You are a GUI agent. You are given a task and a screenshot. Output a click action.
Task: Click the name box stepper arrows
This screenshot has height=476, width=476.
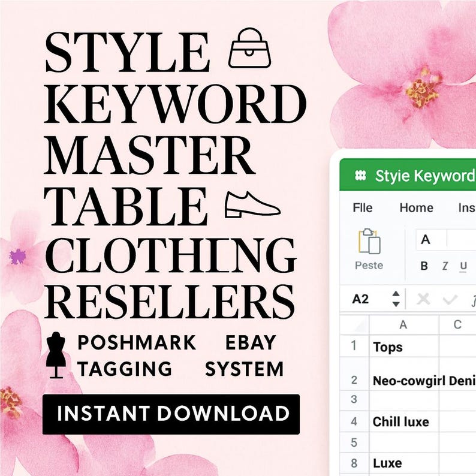396,299
